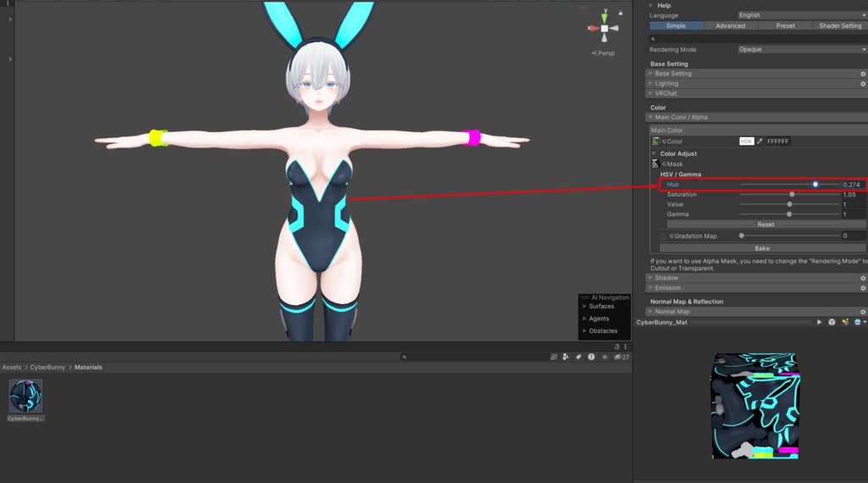Expand the Emission foldout
Screen dimensions: 868x483
(x=650, y=288)
